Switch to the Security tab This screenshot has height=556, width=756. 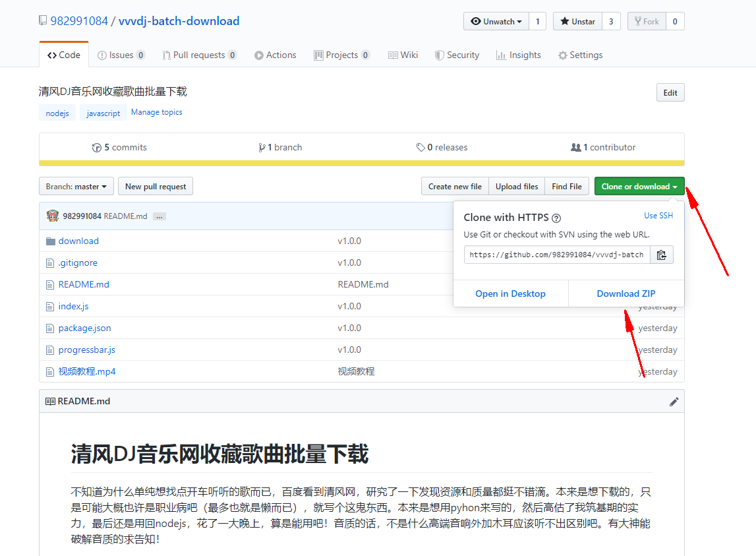pos(457,55)
